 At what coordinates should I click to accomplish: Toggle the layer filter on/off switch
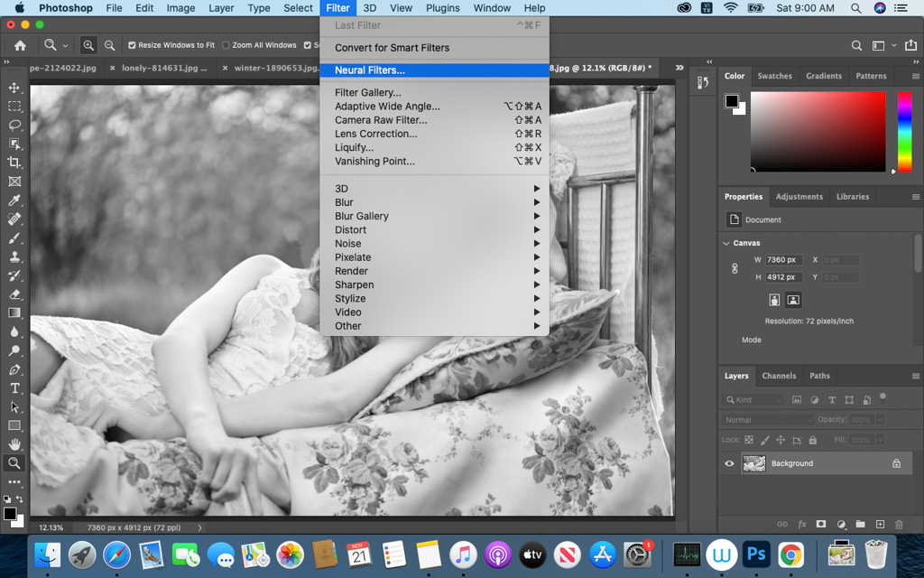click(882, 398)
